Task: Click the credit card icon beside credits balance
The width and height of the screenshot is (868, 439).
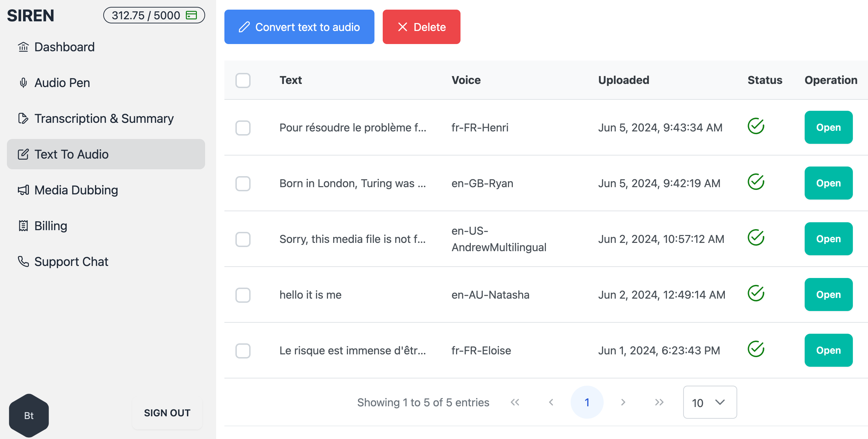Action: 191,15
